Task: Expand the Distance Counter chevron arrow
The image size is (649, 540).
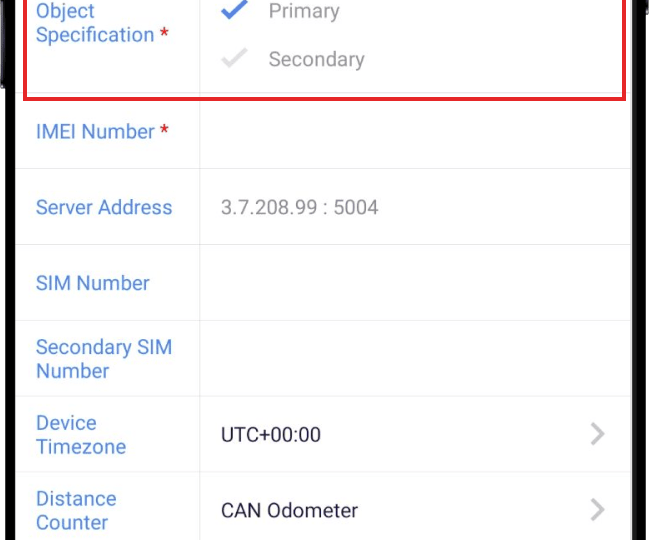Action: pyautogui.click(x=597, y=510)
